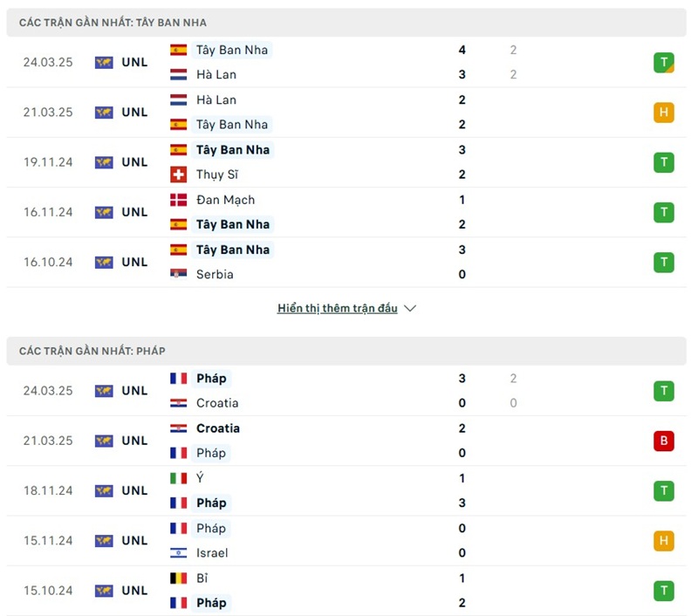Select the Các trận gần nhất: Tây Ban Nha header
This screenshot has height=616, width=698.
click(113, 23)
